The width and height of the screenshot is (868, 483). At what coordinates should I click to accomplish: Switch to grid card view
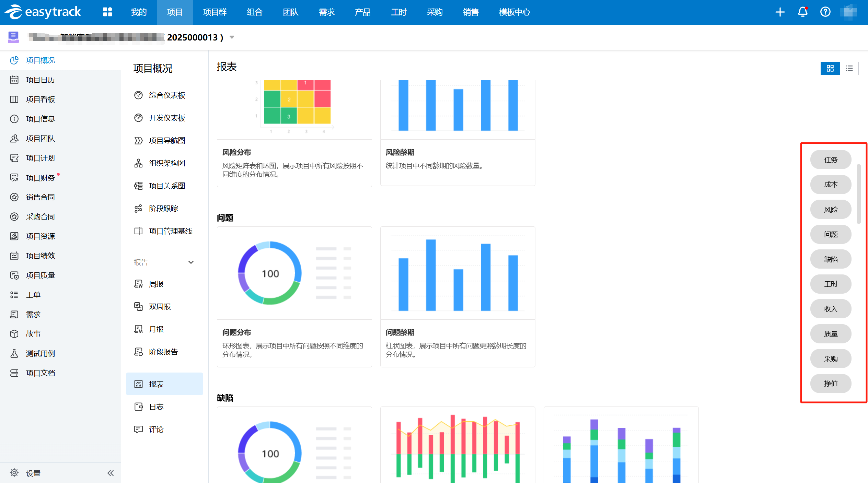[x=830, y=68]
